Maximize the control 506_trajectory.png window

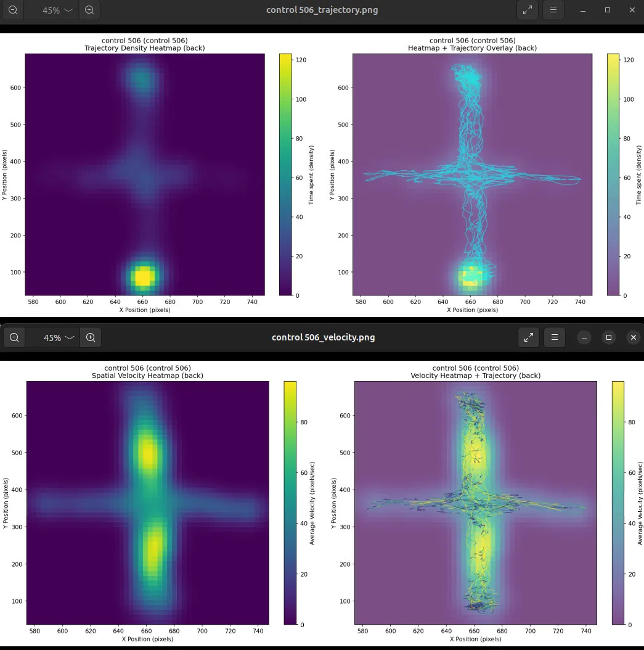[608, 10]
